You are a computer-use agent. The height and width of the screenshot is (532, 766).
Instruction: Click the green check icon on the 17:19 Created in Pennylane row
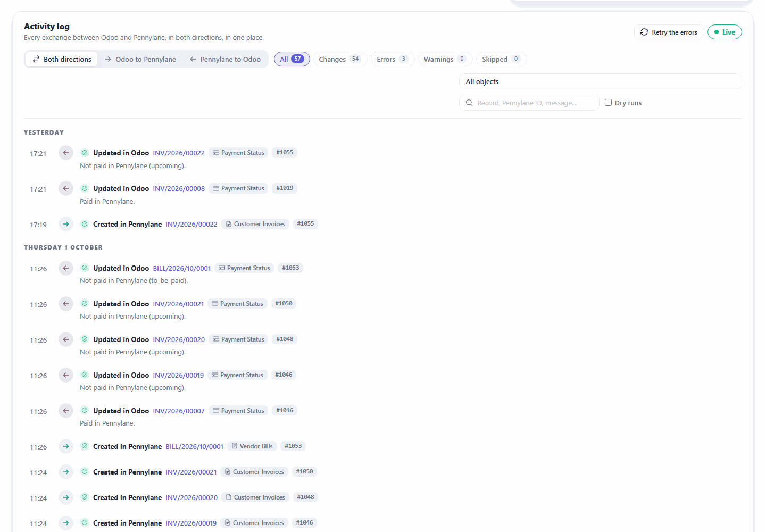pos(85,224)
